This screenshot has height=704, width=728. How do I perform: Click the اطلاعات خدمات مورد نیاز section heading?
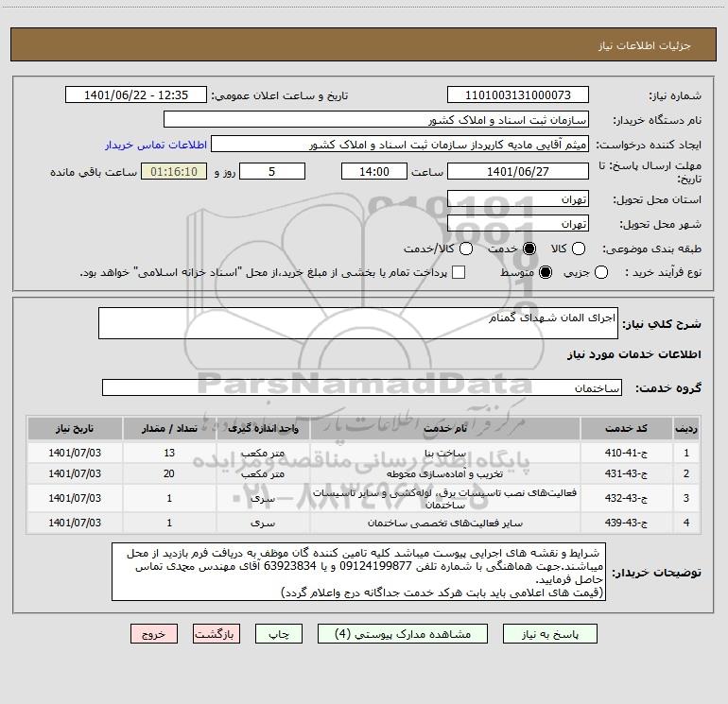[x=634, y=354]
